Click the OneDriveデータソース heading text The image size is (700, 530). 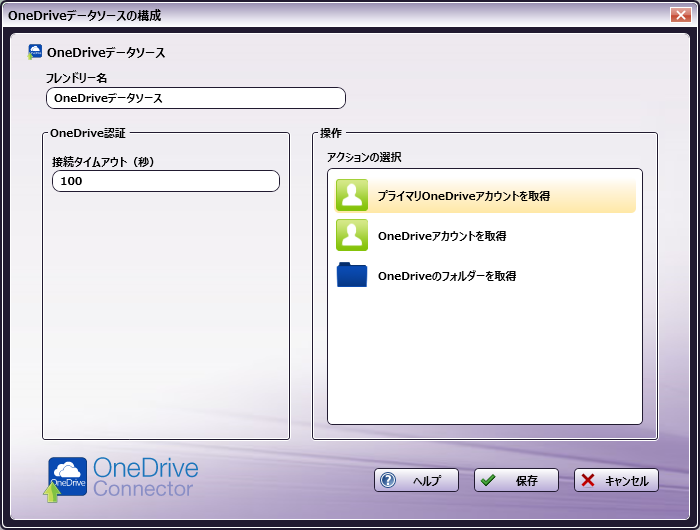(x=106, y=53)
